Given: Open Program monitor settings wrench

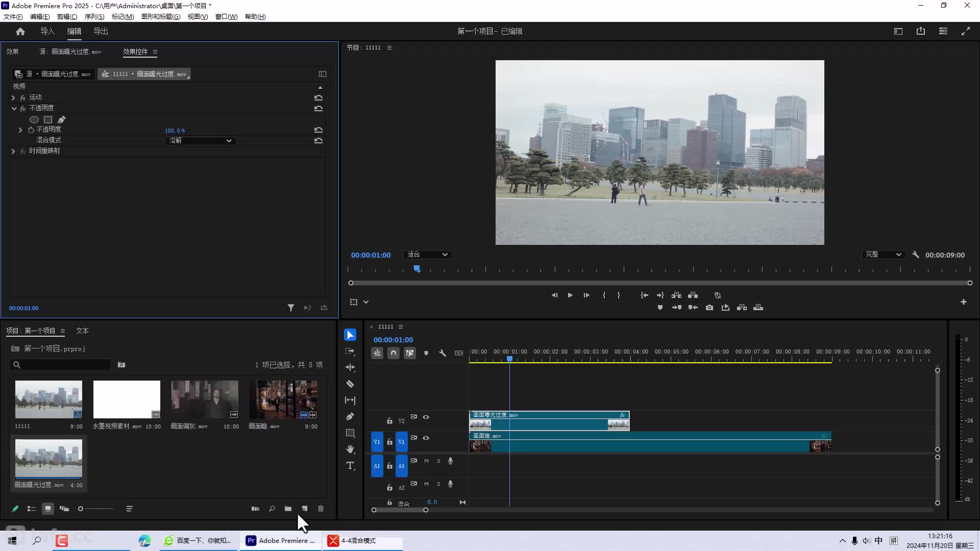Looking at the screenshot, I should tap(916, 255).
